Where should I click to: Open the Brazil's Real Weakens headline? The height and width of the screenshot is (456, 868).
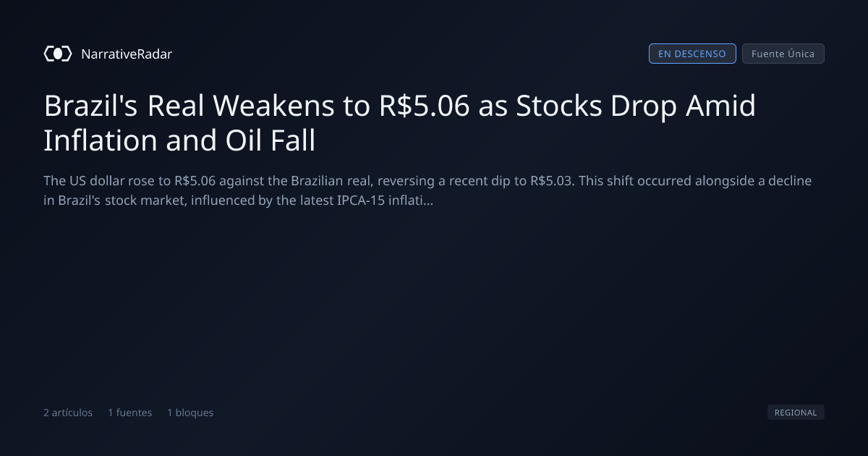[400, 123]
